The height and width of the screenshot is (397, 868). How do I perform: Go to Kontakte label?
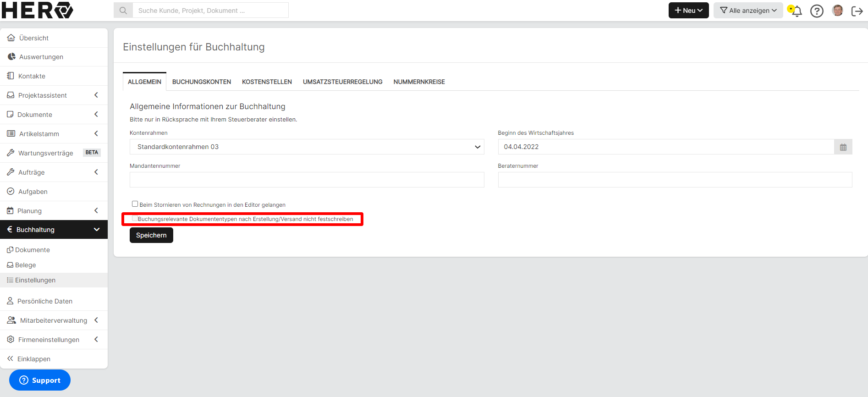(x=32, y=76)
